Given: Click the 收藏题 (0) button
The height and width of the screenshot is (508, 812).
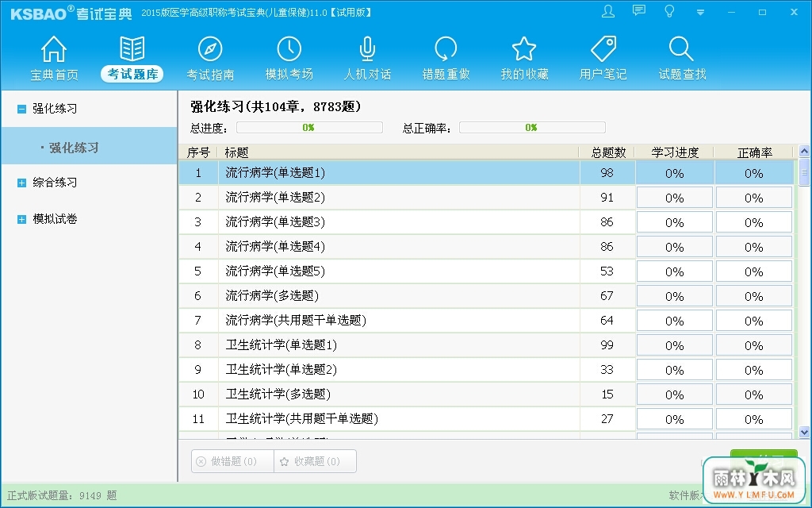Looking at the screenshot, I should click(316, 461).
